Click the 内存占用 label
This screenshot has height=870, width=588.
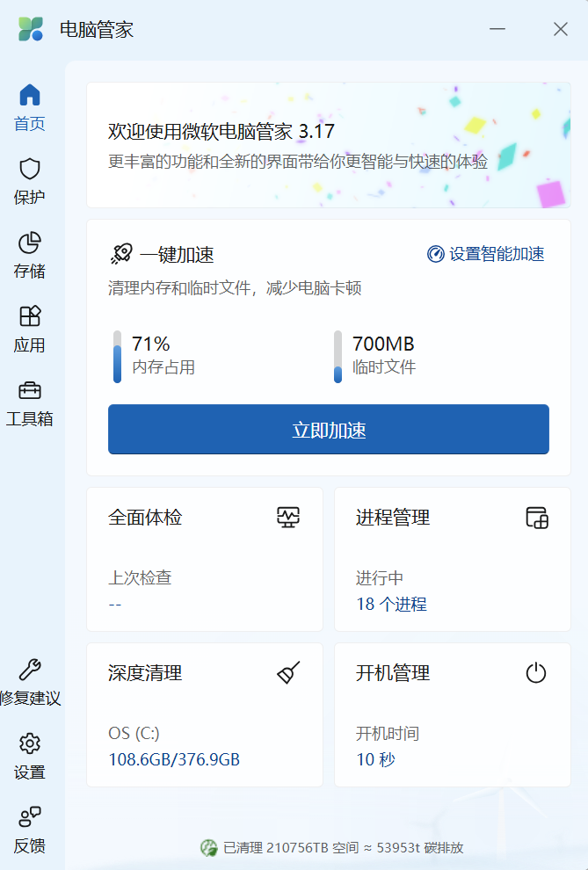(x=163, y=367)
